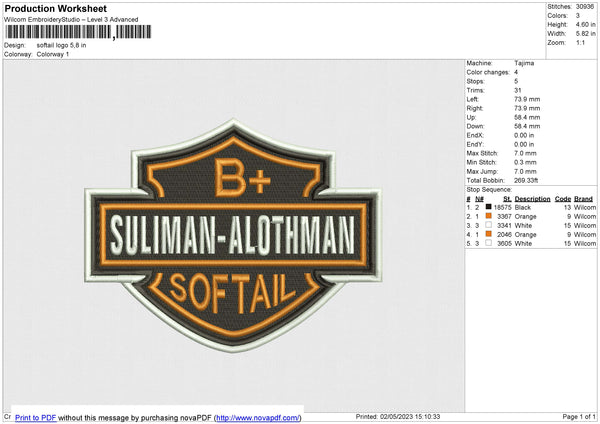Screen dimensions: 600x424
Task: Click the 'Production Worksheet' title
Action: [55, 8]
